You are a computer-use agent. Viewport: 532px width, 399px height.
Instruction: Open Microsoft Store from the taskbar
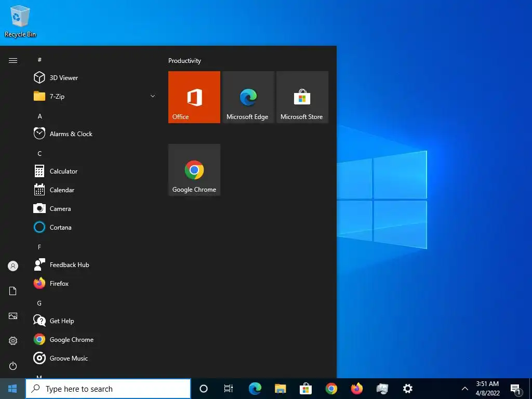coord(305,389)
